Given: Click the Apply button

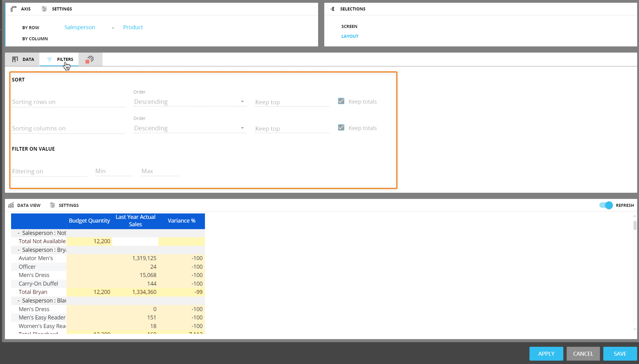Looking at the screenshot, I should pos(546,354).
